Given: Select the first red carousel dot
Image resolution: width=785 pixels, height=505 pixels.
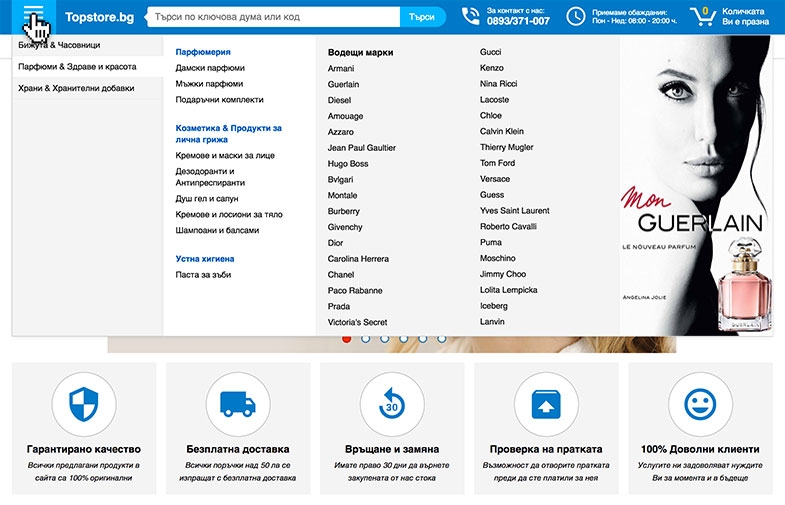Looking at the screenshot, I should 346,339.
